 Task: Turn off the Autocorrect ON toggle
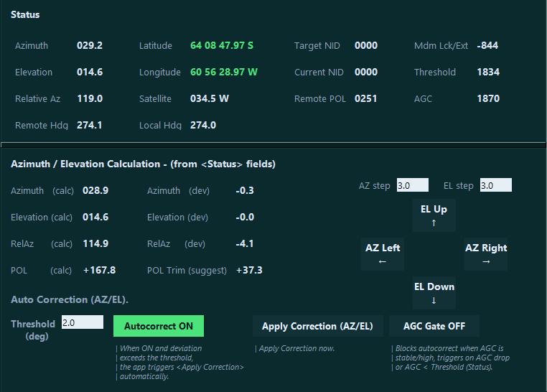(x=159, y=326)
